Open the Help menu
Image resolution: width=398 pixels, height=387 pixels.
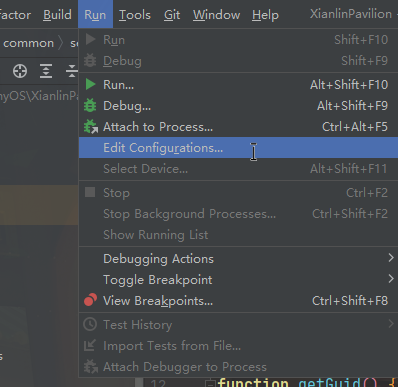(x=265, y=15)
